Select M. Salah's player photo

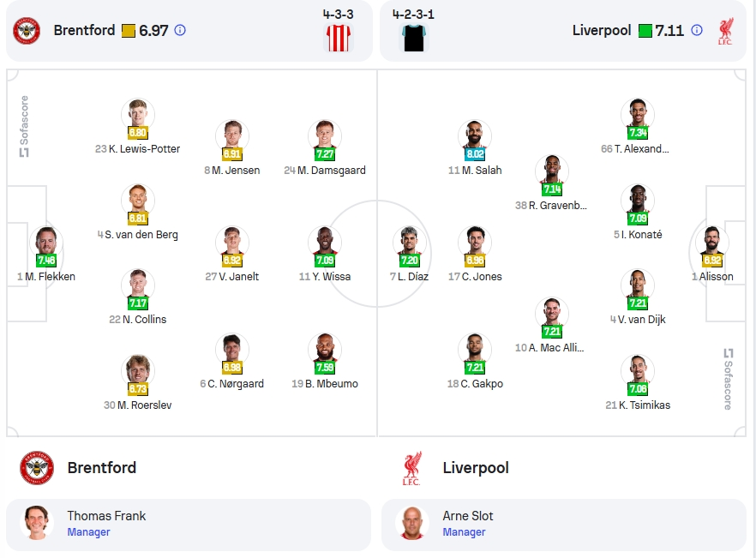(x=475, y=135)
